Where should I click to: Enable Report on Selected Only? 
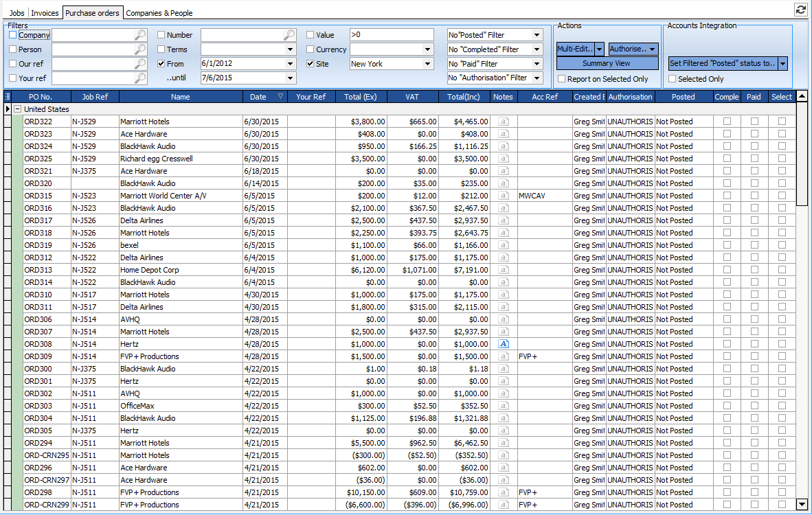pos(562,79)
